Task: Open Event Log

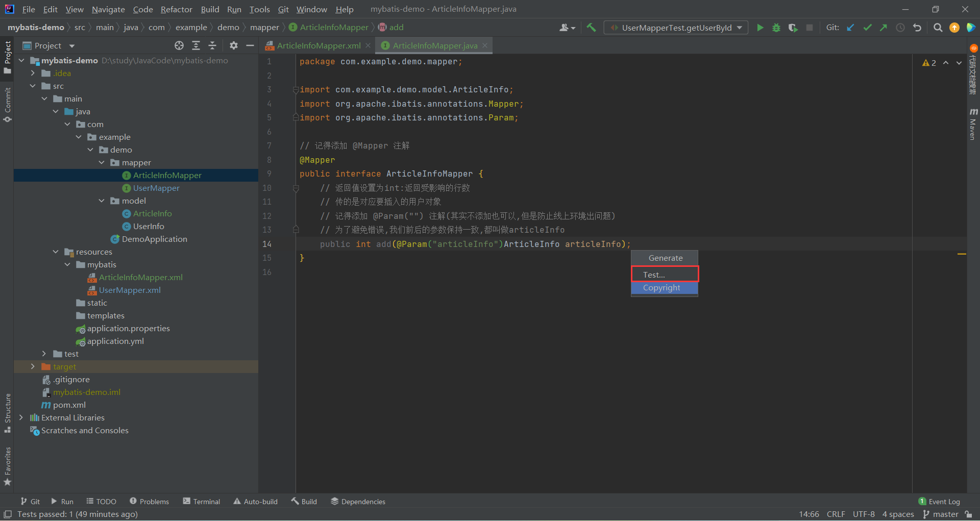Action: click(939, 502)
